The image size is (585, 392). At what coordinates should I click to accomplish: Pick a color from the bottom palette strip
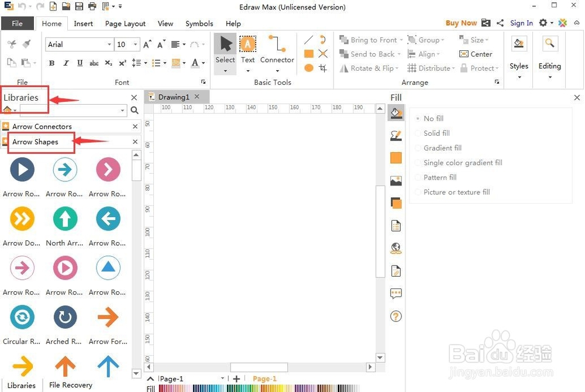coord(259,388)
